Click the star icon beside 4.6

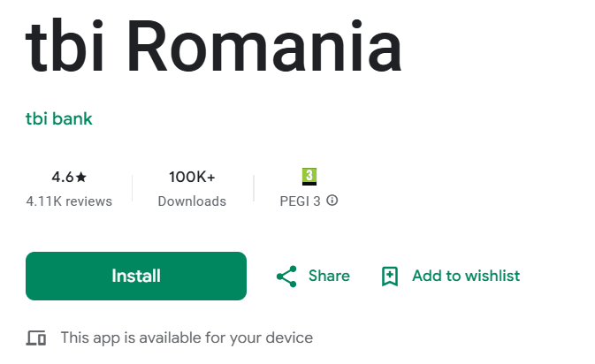point(80,177)
